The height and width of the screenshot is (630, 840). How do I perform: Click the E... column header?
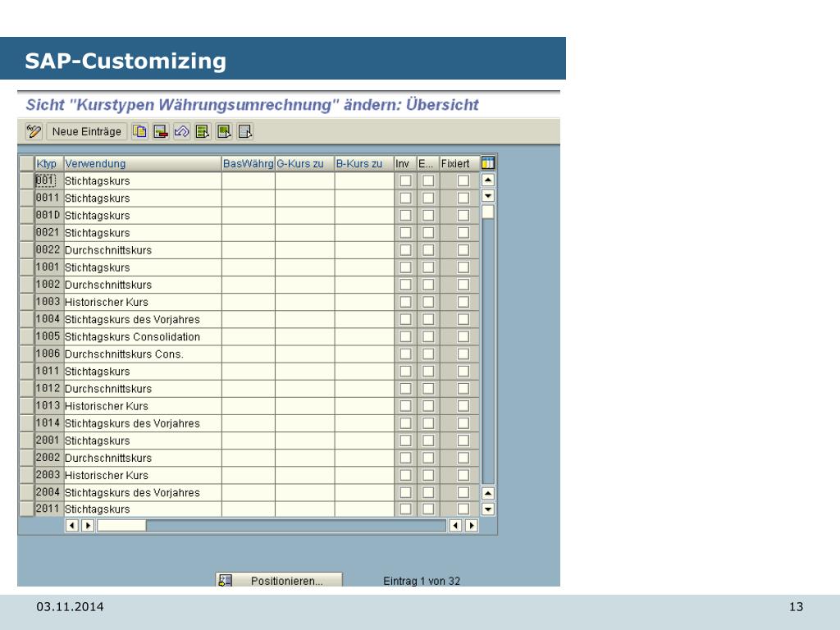click(428, 163)
